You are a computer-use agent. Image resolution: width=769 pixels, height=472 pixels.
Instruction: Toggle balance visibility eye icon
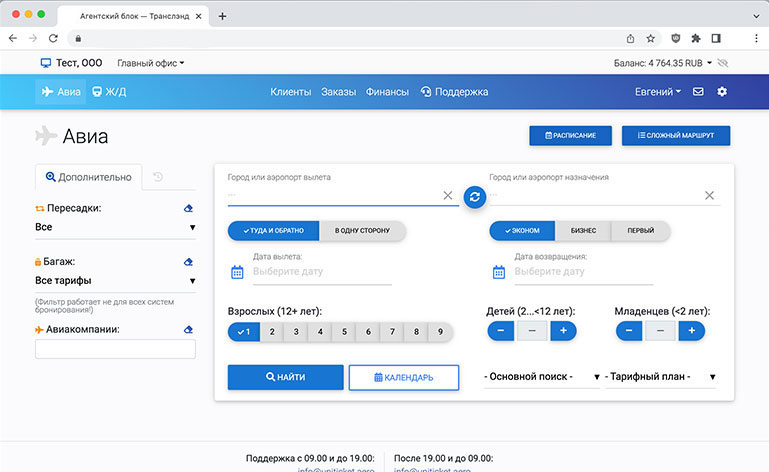723,63
